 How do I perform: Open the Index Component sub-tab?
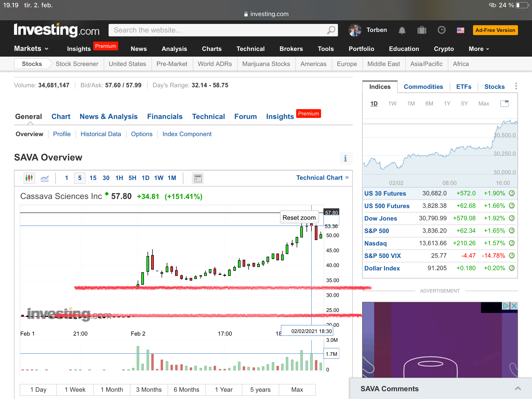coord(187,134)
